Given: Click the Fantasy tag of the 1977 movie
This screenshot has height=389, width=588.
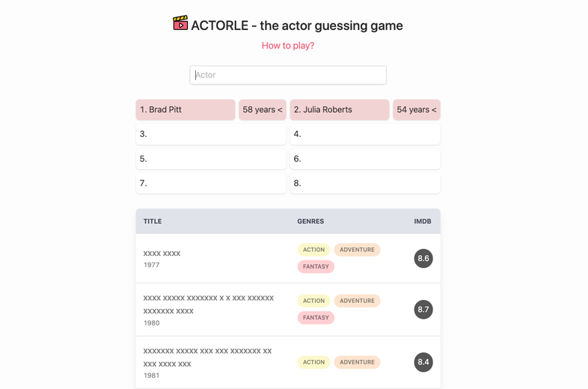Looking at the screenshot, I should tap(316, 267).
